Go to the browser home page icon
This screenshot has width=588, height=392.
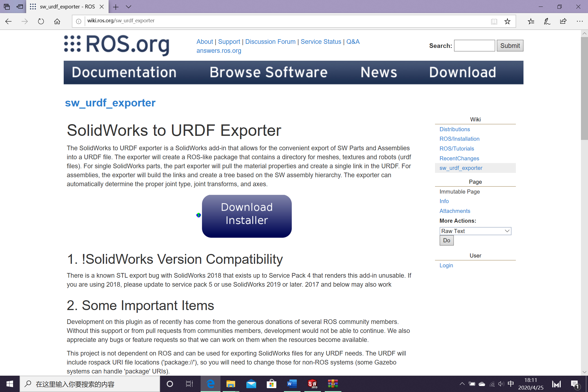[57, 21]
